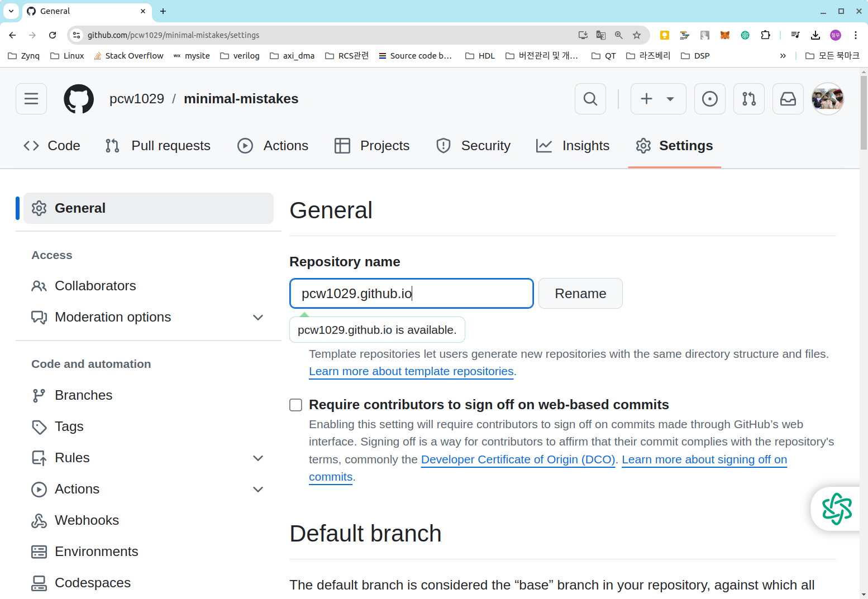This screenshot has width=868, height=599.
Task: Open the browser downloads icon
Action: point(815,35)
